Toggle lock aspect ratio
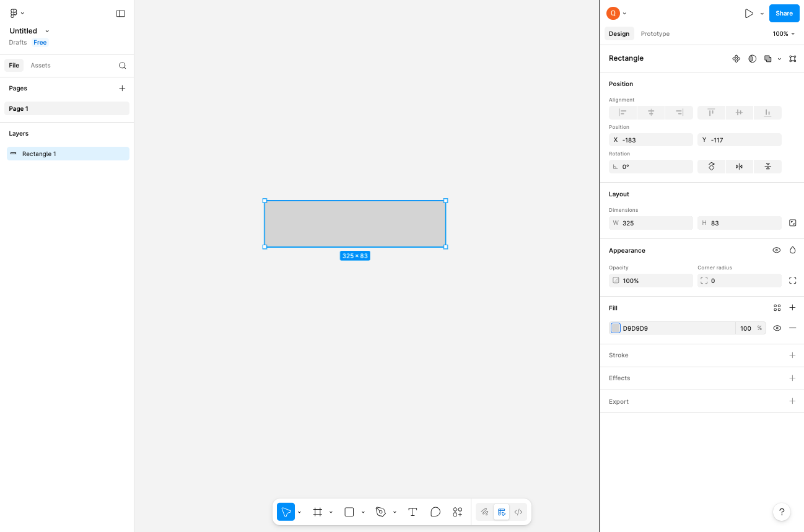Screen dimensions: 804x532 pyautogui.click(x=793, y=223)
